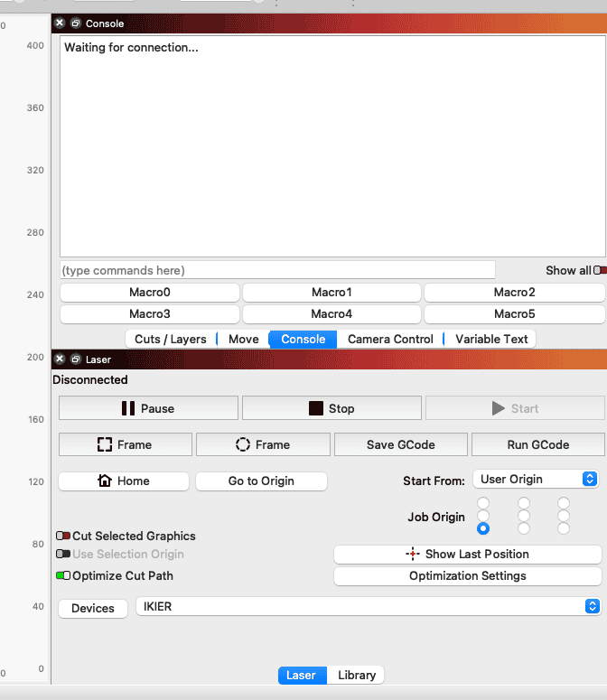Select the bottom-left Job Origin radio
Viewport: 607px width, 700px height.
pos(483,528)
